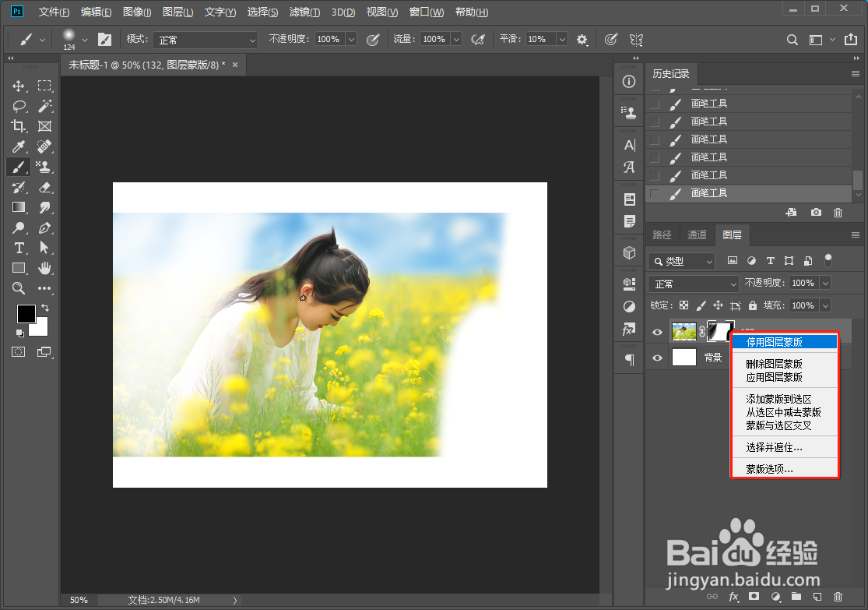The height and width of the screenshot is (610, 868).
Task: Toggle layer filter on/off switch
Action: [x=828, y=260]
